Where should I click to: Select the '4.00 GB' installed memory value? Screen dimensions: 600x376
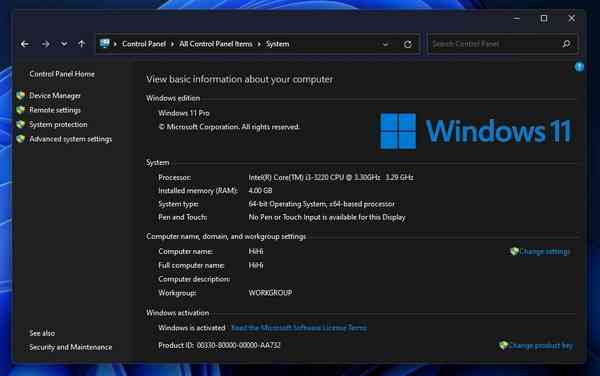tap(260, 190)
